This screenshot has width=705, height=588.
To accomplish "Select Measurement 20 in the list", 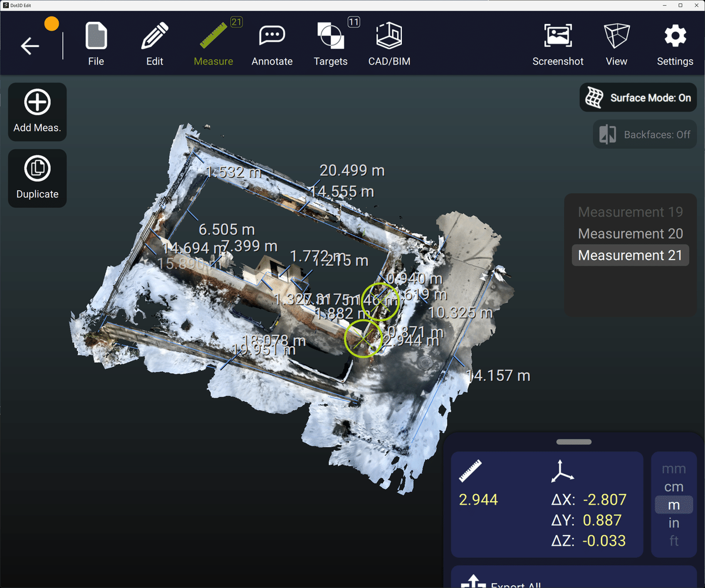I will [x=630, y=233].
